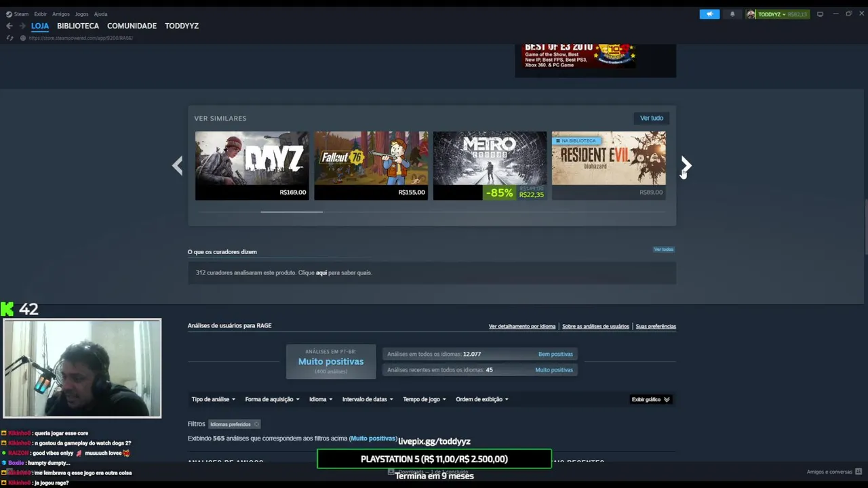Click the Metro Exodus -85% discount badge

500,192
